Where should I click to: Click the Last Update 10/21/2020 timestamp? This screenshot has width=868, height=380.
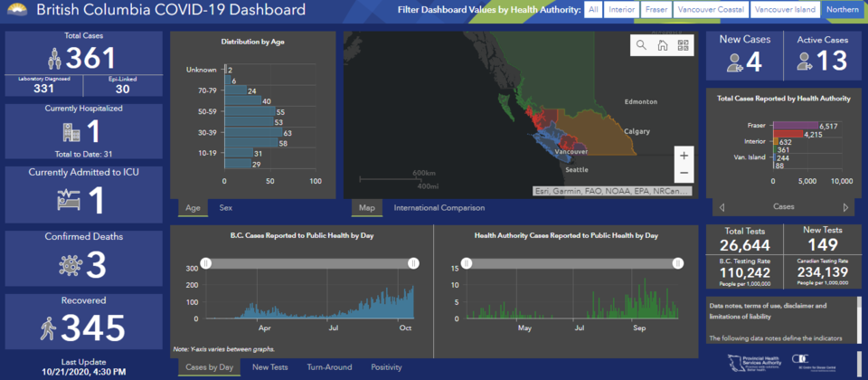pos(83,371)
